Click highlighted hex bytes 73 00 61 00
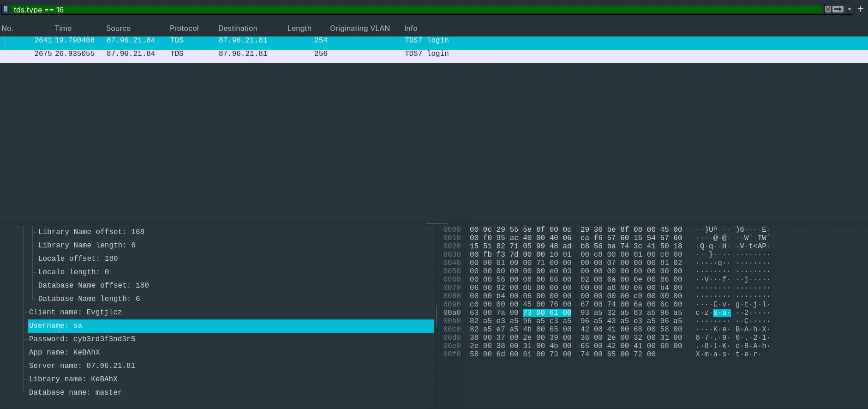 547,313
